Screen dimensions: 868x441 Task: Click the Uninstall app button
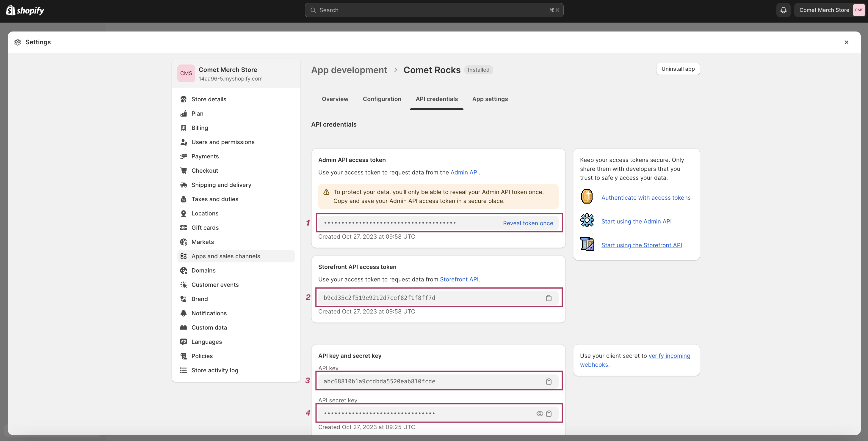tap(678, 69)
